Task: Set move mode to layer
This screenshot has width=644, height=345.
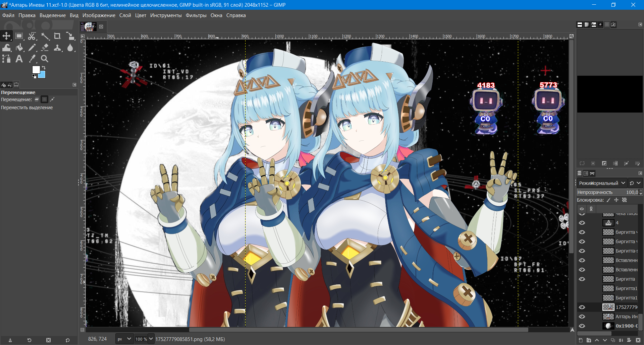Action: (x=37, y=99)
